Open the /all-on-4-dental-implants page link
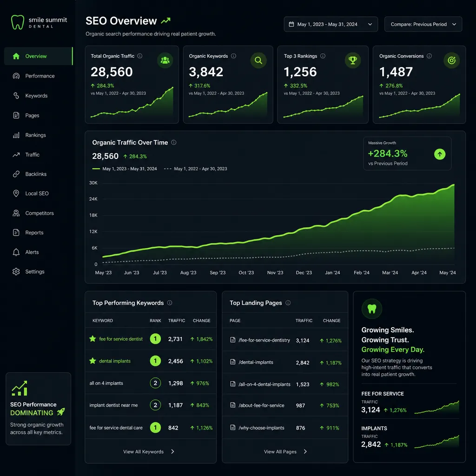 264,384
